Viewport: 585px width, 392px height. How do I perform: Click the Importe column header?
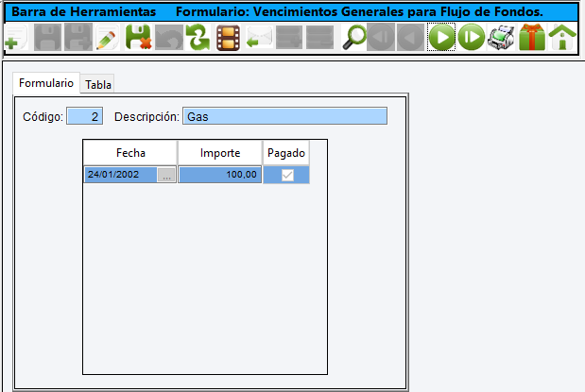pyautogui.click(x=220, y=152)
